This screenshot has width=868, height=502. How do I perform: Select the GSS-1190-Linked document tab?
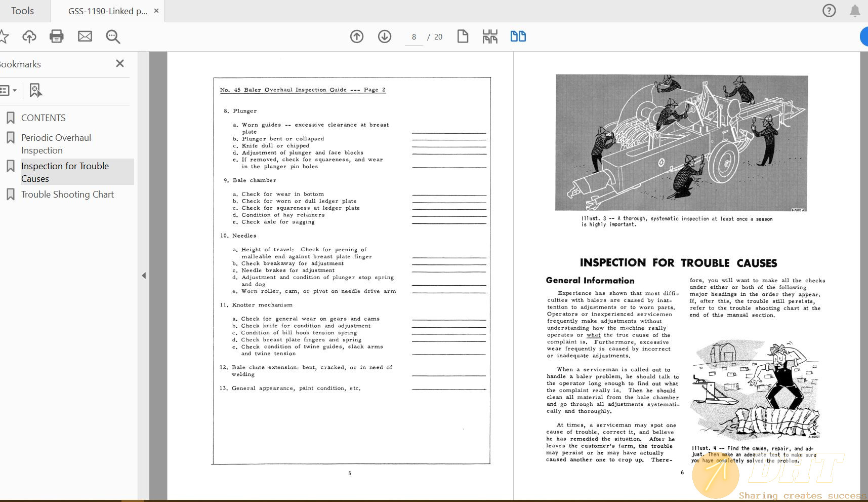pos(107,11)
